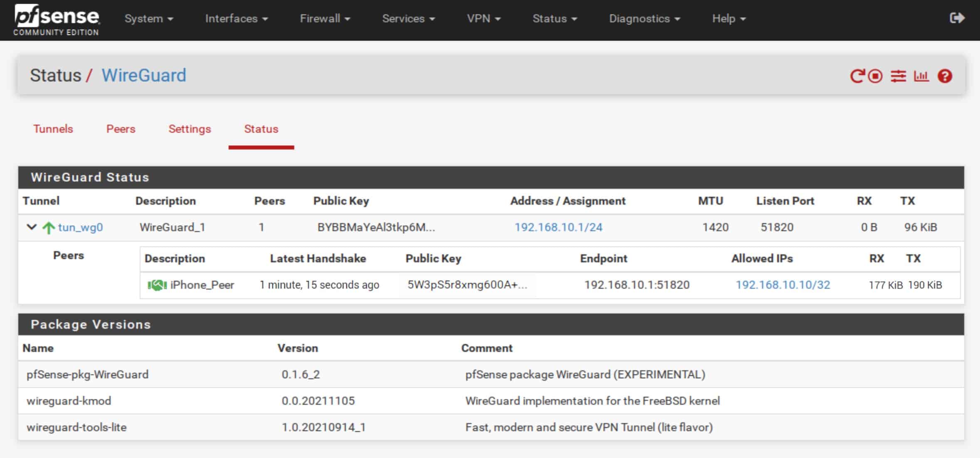Open the status graph icon

pyautogui.click(x=921, y=76)
